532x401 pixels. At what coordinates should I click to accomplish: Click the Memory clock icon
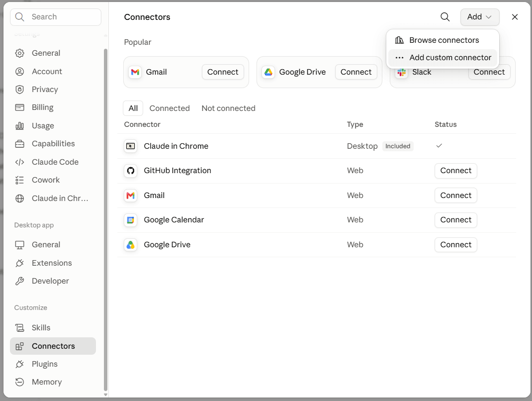(x=20, y=382)
